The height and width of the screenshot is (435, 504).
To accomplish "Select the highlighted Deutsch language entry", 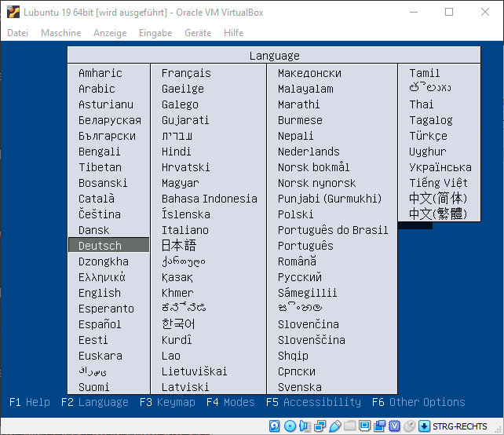I will [108, 245].
